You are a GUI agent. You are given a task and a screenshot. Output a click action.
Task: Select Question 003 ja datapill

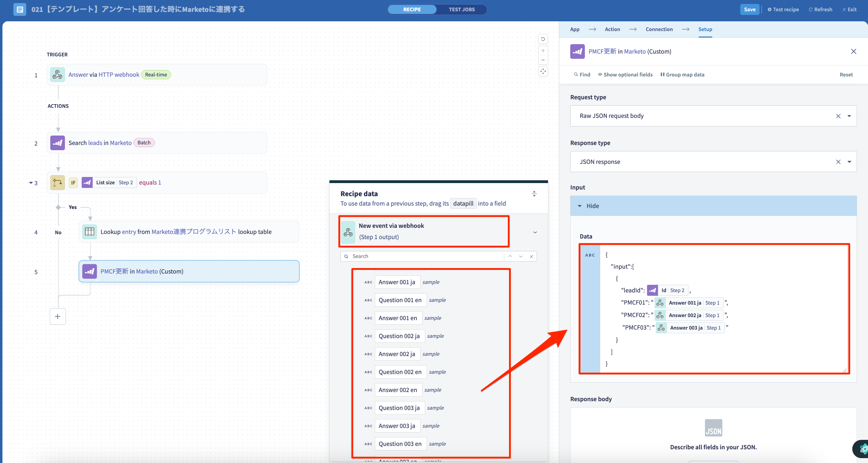399,408
